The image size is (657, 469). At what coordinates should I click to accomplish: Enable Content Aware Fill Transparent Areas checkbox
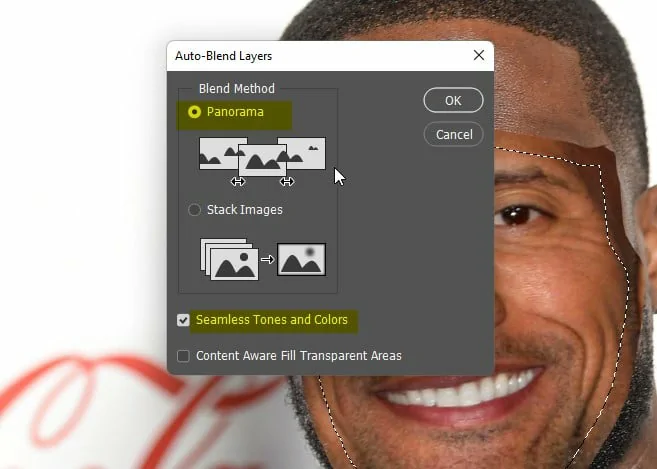[183, 356]
